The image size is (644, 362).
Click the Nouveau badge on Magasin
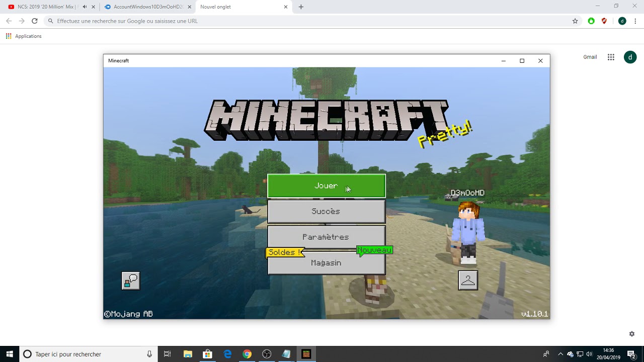coord(374,250)
